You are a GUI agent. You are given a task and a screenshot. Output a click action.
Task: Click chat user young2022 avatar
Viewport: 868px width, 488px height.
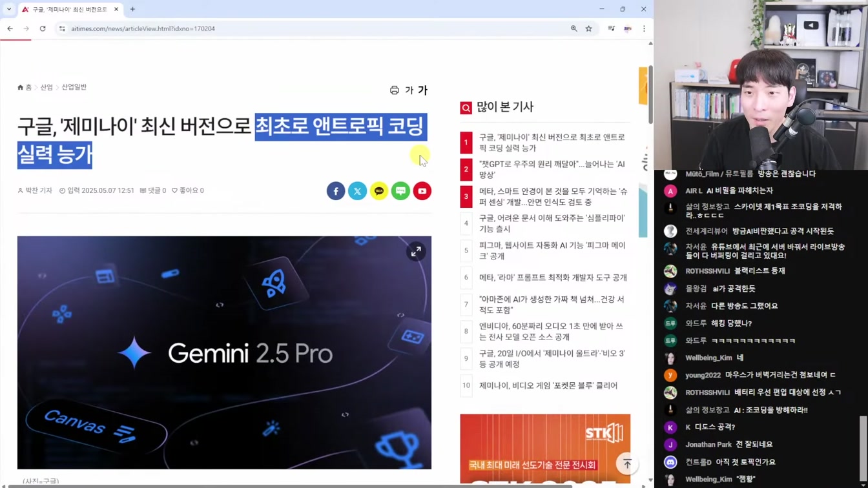(x=670, y=375)
